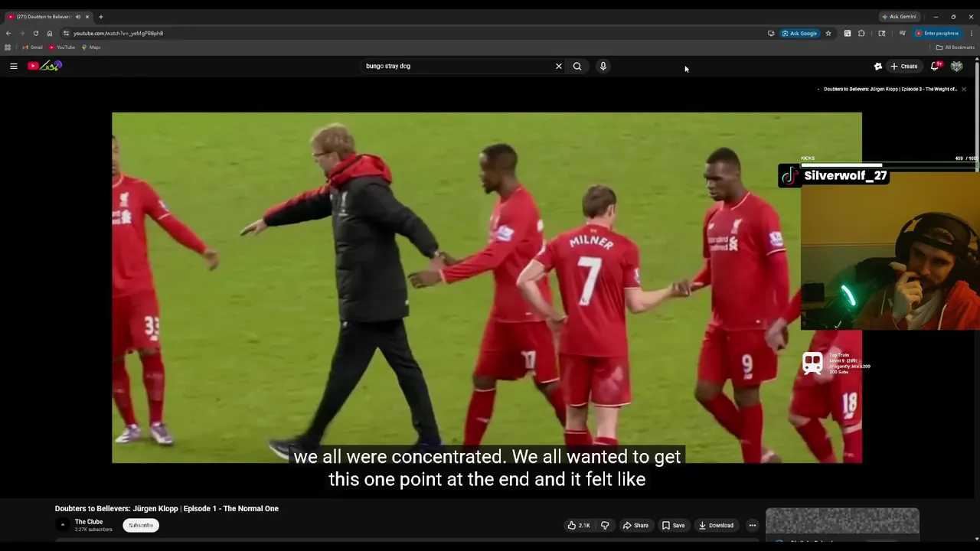Save the video to a playlist
980x551 pixels.
point(673,525)
